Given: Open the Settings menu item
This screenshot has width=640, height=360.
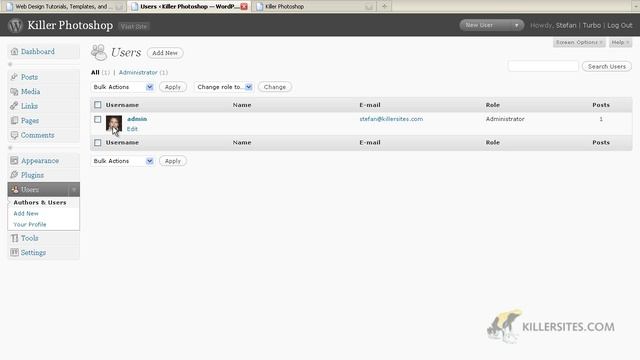Looking at the screenshot, I should [33, 252].
